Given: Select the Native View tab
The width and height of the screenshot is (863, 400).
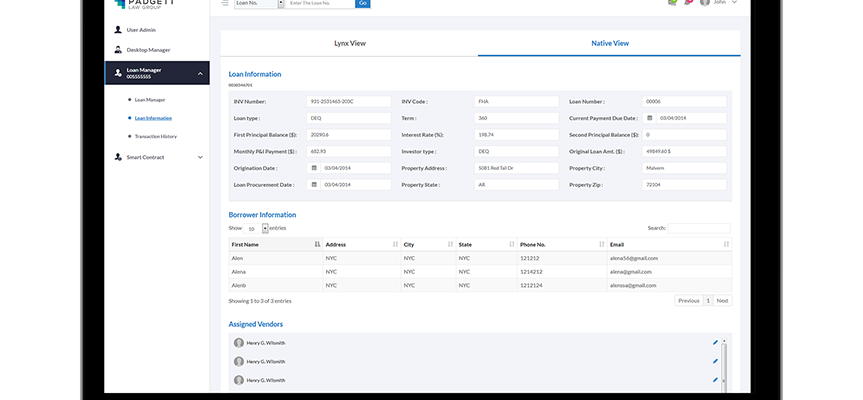Looking at the screenshot, I should [x=610, y=44].
